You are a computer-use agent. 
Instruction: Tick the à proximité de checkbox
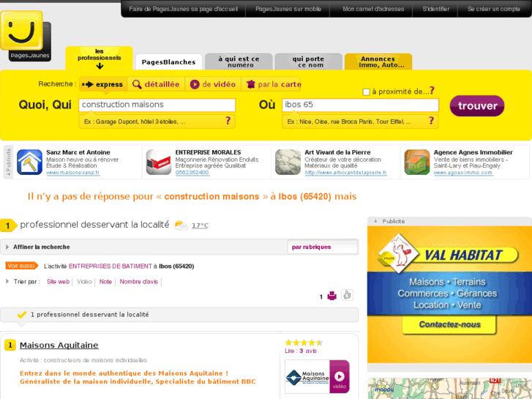[366, 92]
